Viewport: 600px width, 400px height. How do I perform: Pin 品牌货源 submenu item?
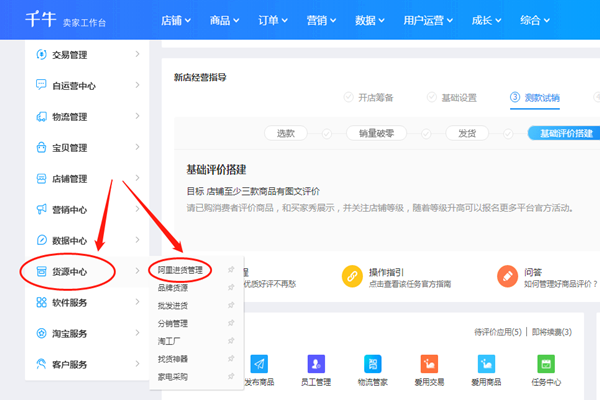click(231, 287)
